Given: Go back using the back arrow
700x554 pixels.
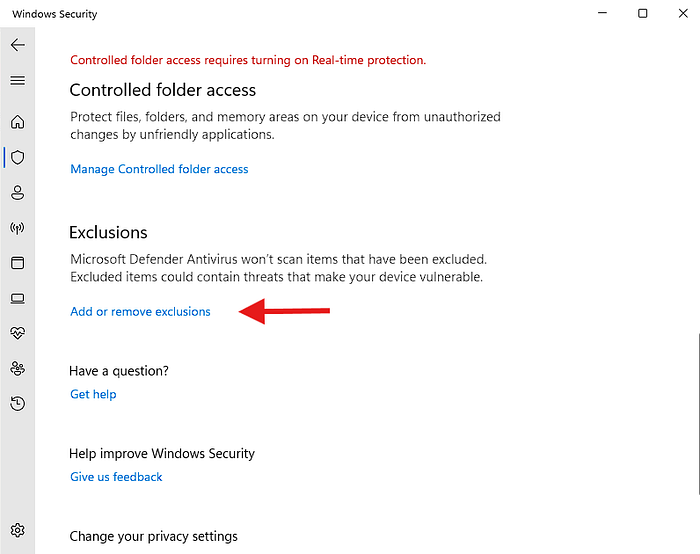Looking at the screenshot, I should pos(17,45).
